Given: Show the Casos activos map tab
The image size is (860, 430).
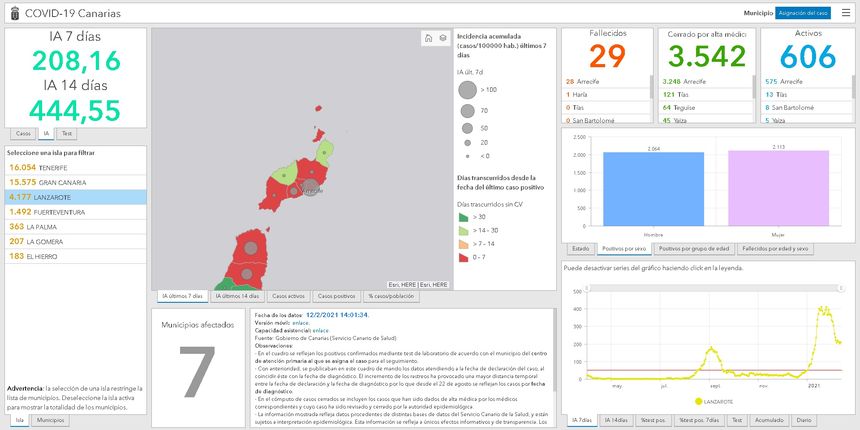Looking at the screenshot, I should point(288,297).
